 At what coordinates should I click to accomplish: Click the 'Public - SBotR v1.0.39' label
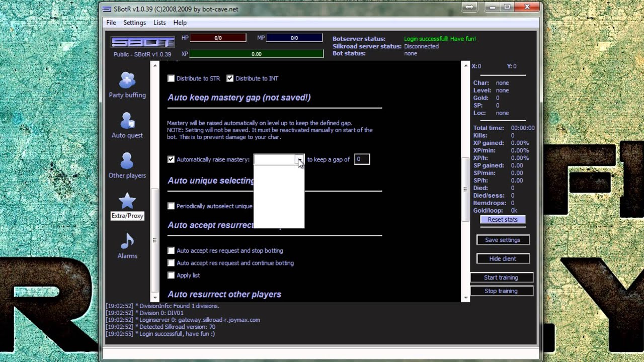tap(142, 54)
